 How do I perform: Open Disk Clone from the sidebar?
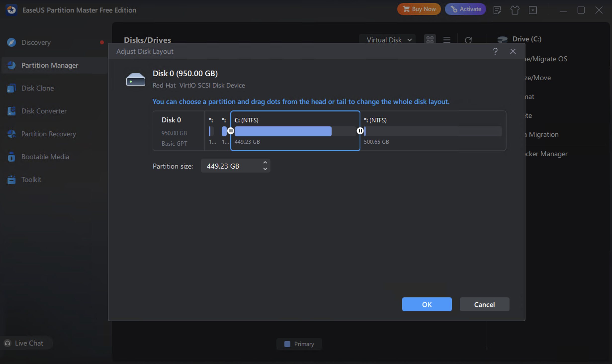(x=54, y=88)
